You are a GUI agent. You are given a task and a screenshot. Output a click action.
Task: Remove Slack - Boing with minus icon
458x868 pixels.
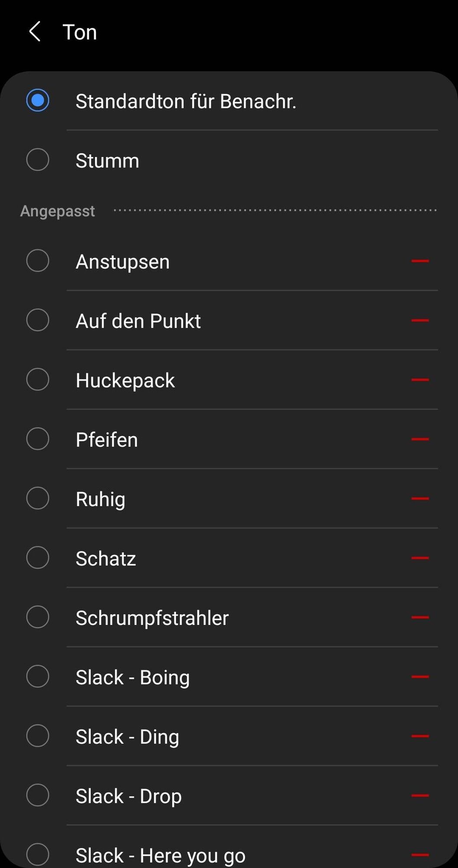coord(420,677)
